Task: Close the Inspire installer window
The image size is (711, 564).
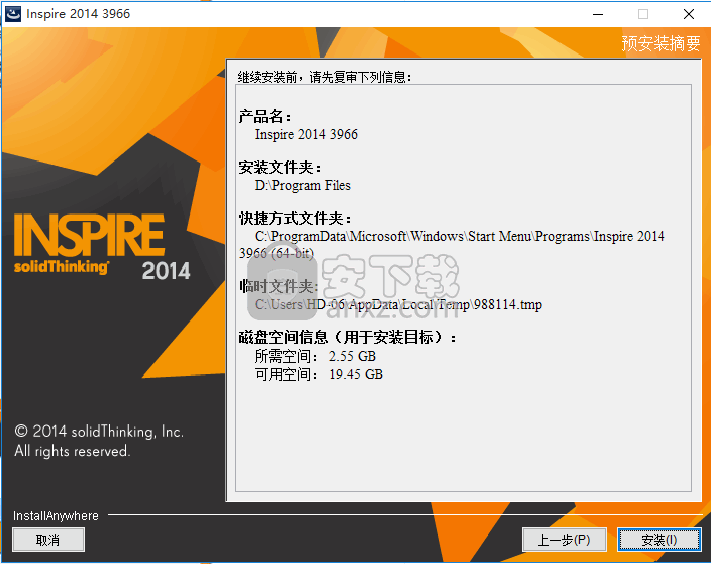Action: click(689, 14)
